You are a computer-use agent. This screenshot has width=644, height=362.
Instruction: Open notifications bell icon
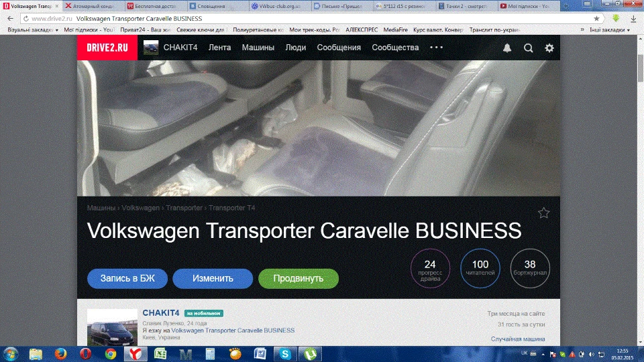(x=507, y=48)
